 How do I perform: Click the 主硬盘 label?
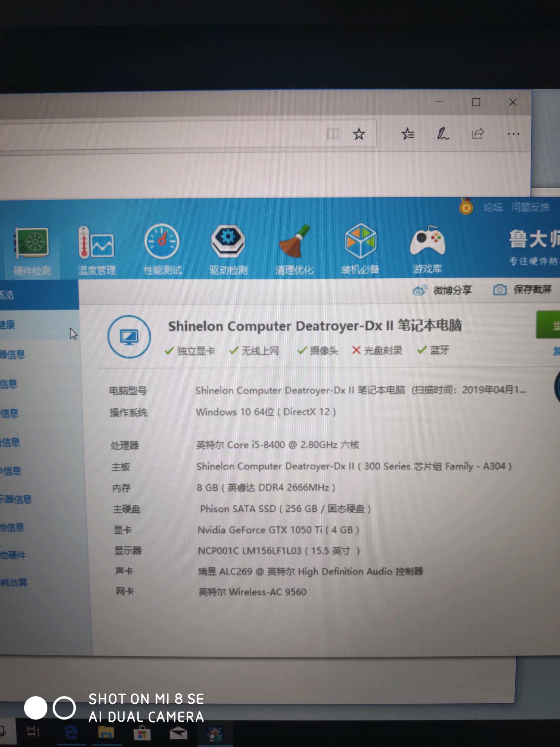[127, 509]
